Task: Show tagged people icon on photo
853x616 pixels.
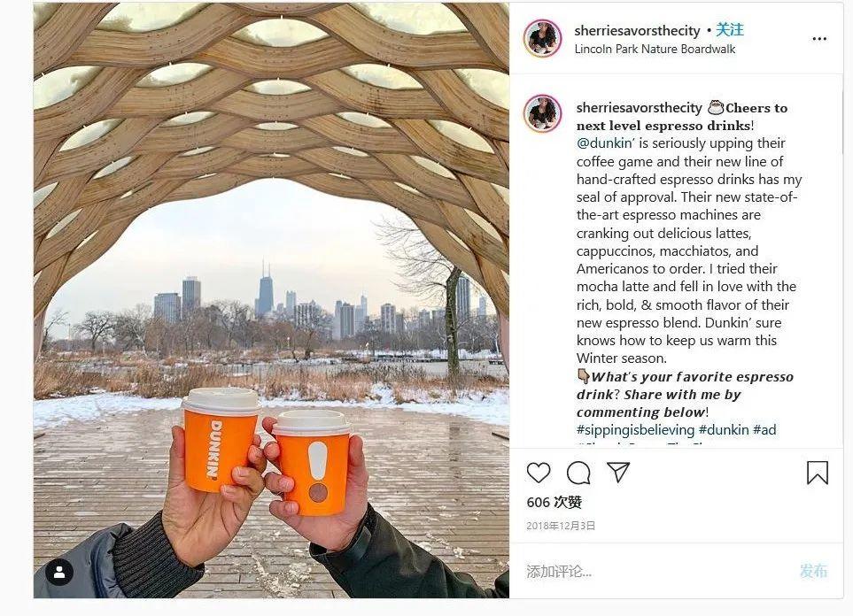Action: [x=59, y=572]
